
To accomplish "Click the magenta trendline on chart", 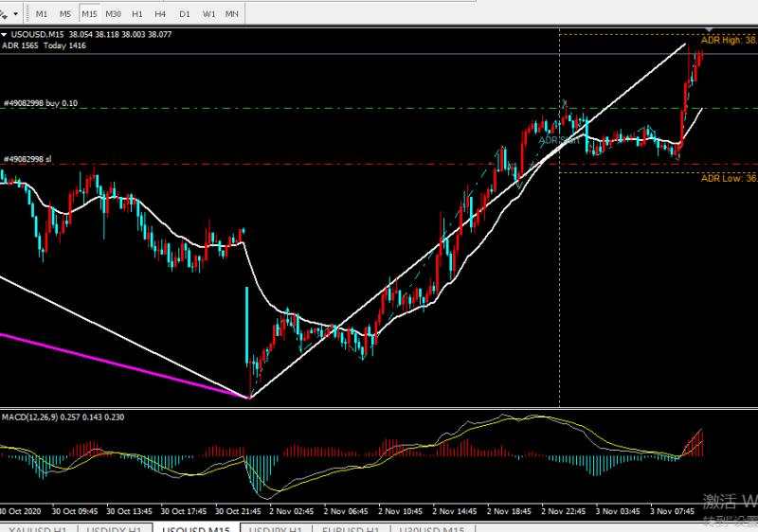I will [121, 365].
